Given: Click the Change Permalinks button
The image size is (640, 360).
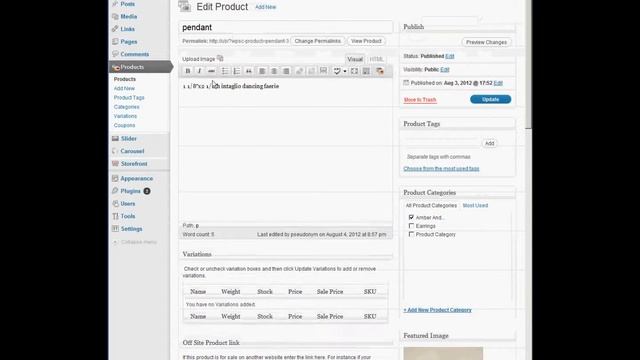Looking at the screenshot, I should (318, 41).
